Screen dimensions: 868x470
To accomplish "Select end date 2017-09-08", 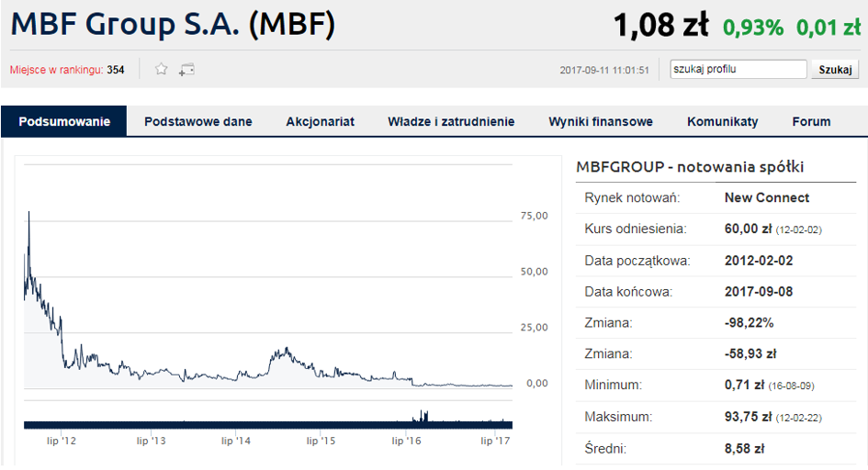I will point(759,291).
